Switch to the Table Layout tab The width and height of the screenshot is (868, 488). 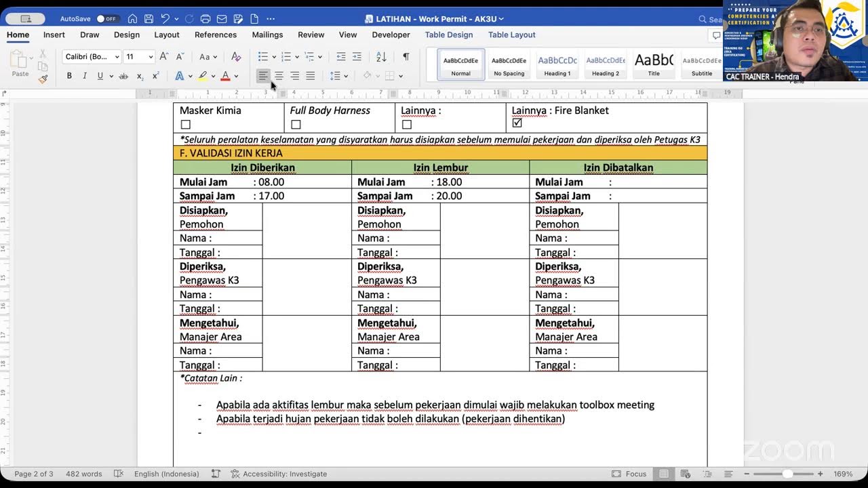pyautogui.click(x=512, y=35)
